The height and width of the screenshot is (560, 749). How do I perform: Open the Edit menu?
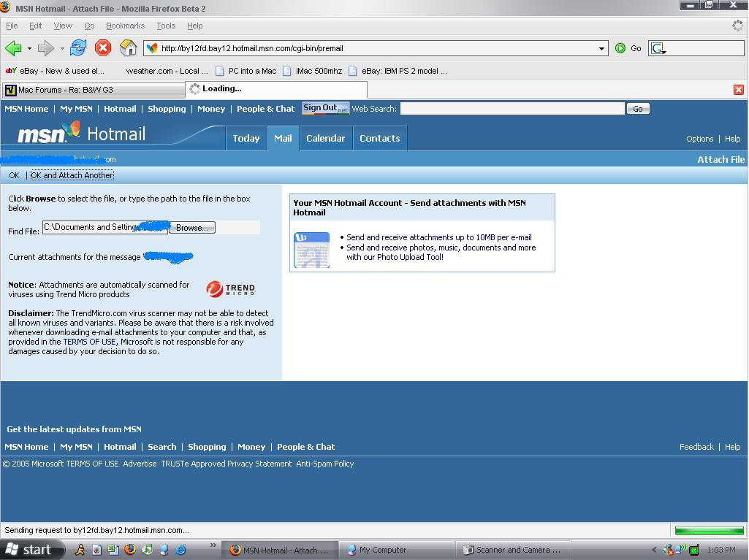click(x=35, y=26)
